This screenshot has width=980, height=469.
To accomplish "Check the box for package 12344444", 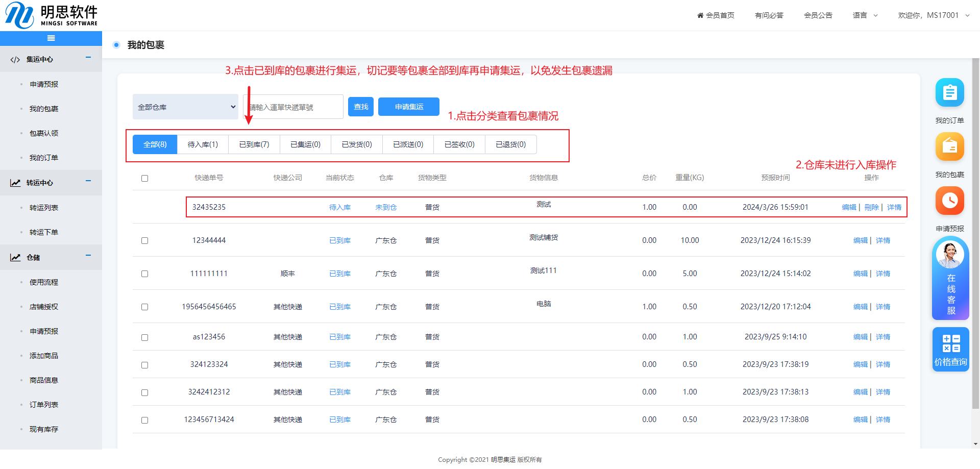I will [x=145, y=241].
